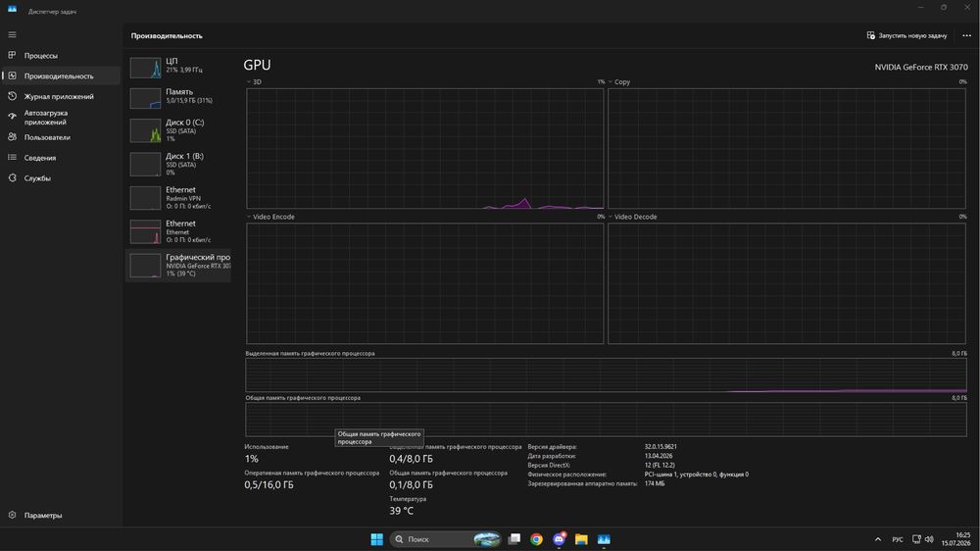Screen dimensions: 980x551
Task: Click the Сведения list icon
Action: 12,158
